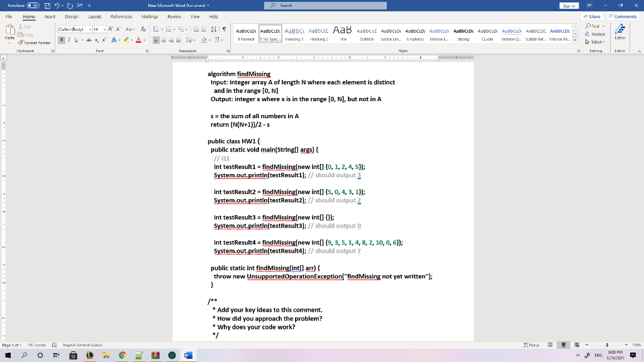Expand the Select dropdown
The width and height of the screenshot is (644, 362).
[x=604, y=41]
